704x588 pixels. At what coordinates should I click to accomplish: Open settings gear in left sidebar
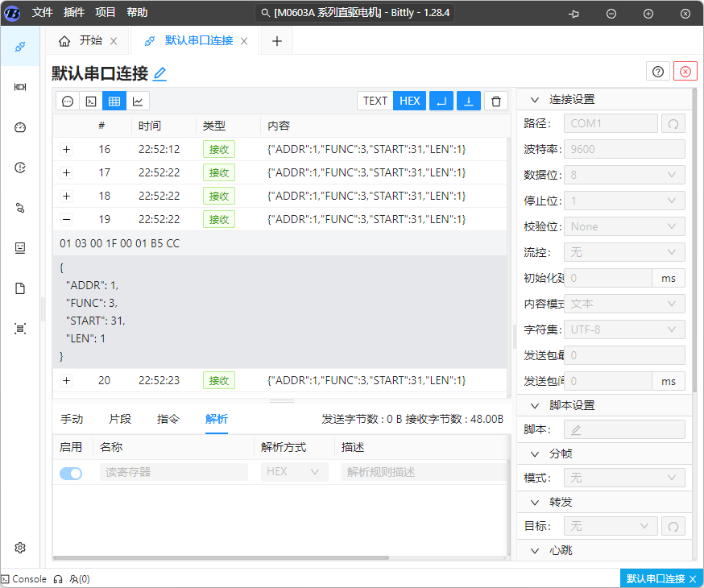tap(20, 548)
